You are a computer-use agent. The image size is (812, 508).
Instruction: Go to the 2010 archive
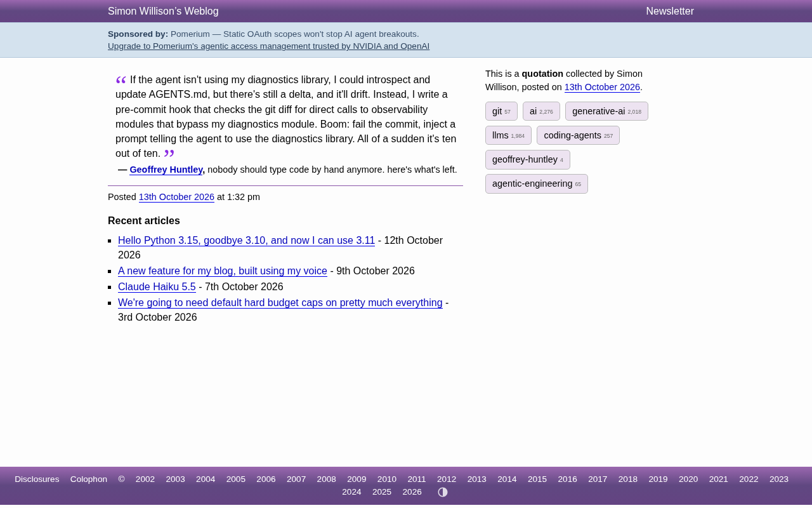click(x=387, y=479)
